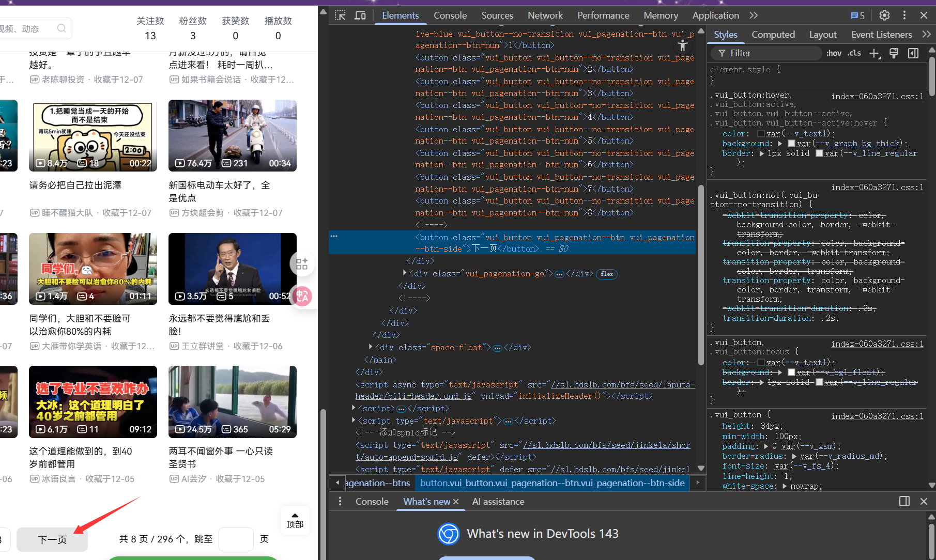936x560 pixels.
Task: Click the accessibility tree floating icon
Action: 682,45
